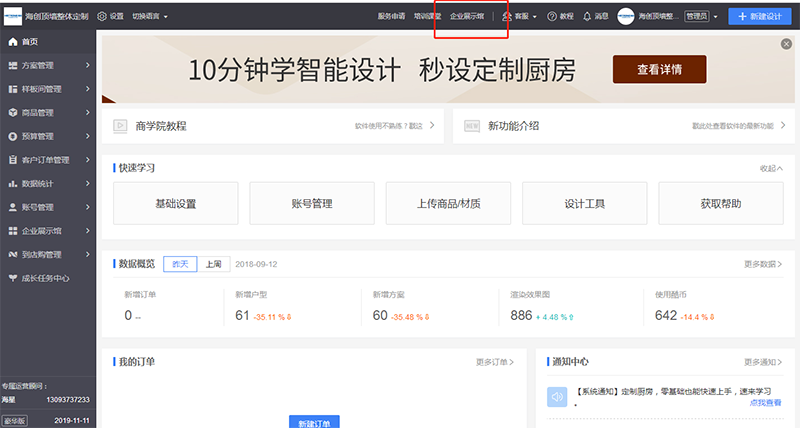This screenshot has width=800, height=428.
Task: Open the 更多数据 link
Action: (763, 264)
